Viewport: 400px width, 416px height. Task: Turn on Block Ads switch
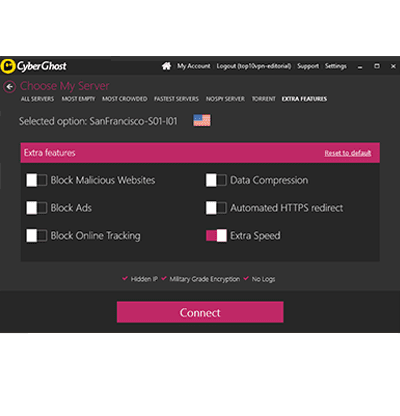(37, 208)
